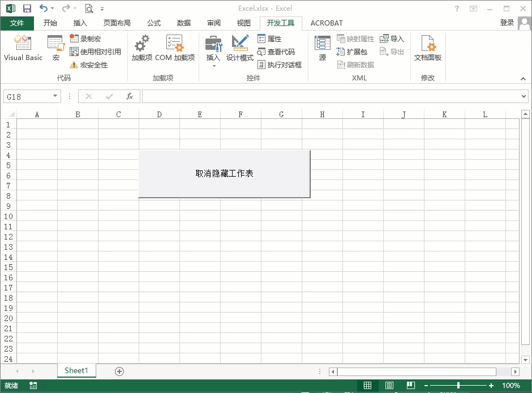Click vertical scrollbar up arrow
The image size is (532, 393).
[x=526, y=114]
